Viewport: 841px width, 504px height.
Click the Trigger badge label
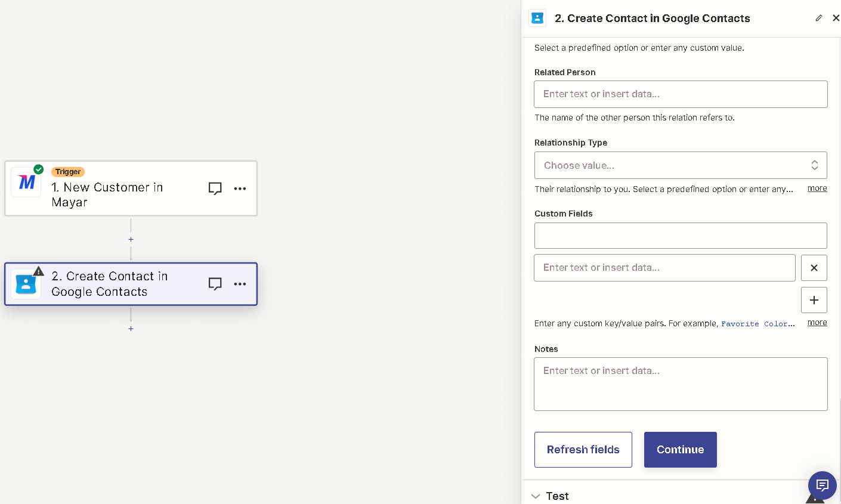[x=68, y=172]
